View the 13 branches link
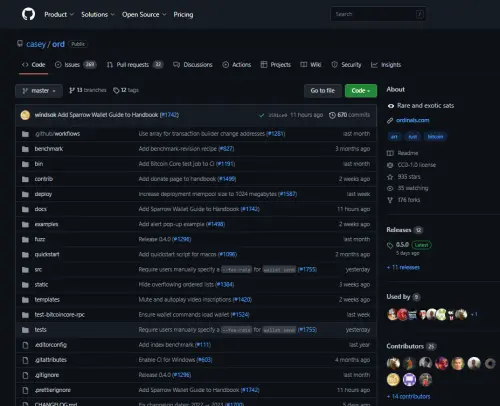The height and width of the screenshot is (406, 500). [x=88, y=90]
